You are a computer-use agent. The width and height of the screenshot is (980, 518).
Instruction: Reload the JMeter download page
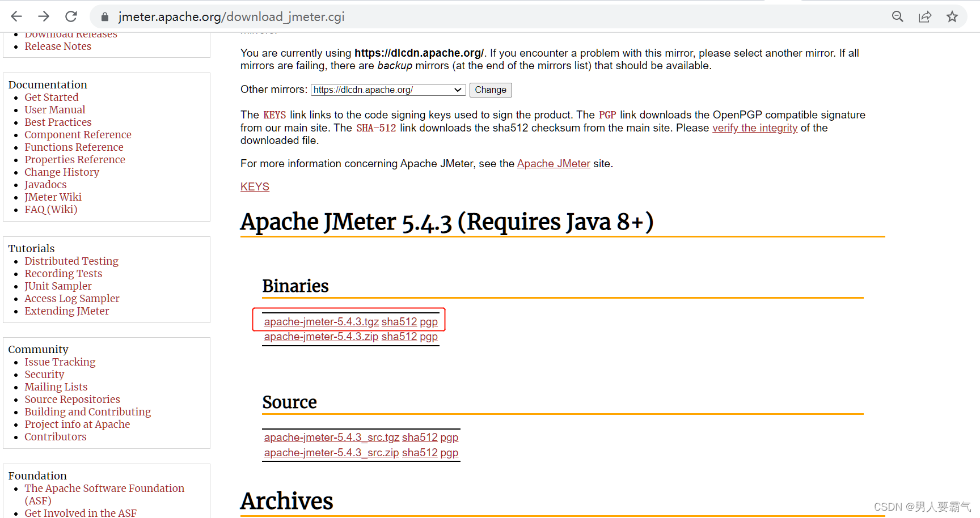pos(71,16)
